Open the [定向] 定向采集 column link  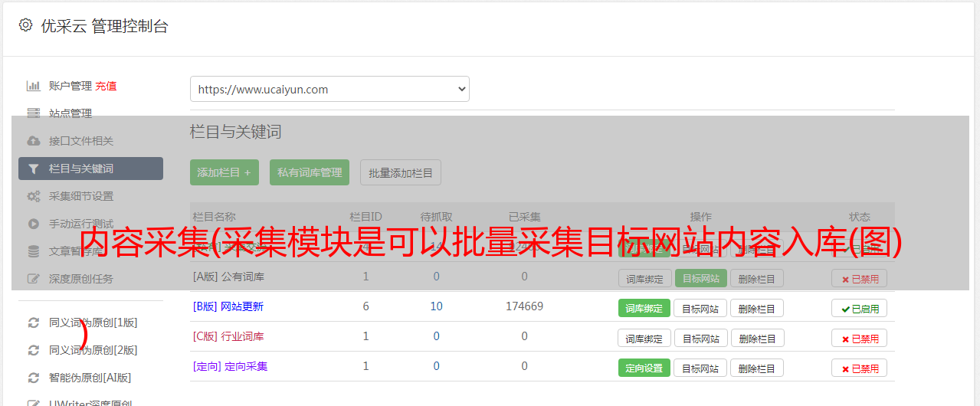[x=230, y=366]
